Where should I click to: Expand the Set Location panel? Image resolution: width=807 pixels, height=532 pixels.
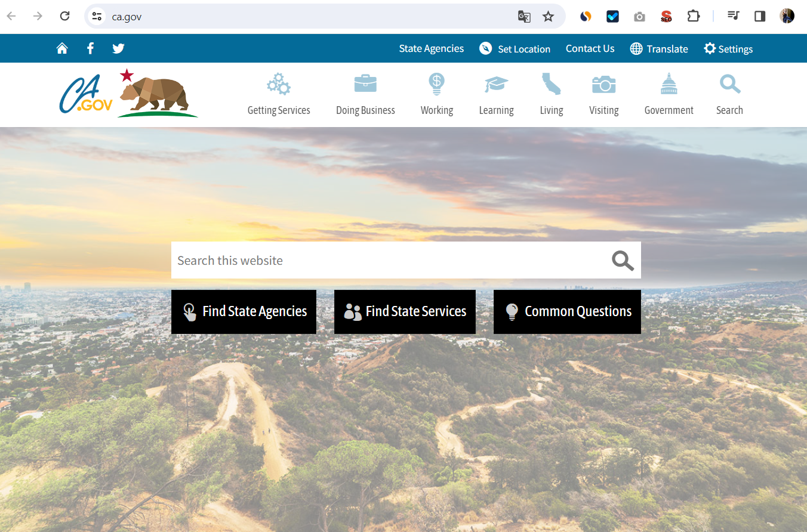click(x=515, y=49)
